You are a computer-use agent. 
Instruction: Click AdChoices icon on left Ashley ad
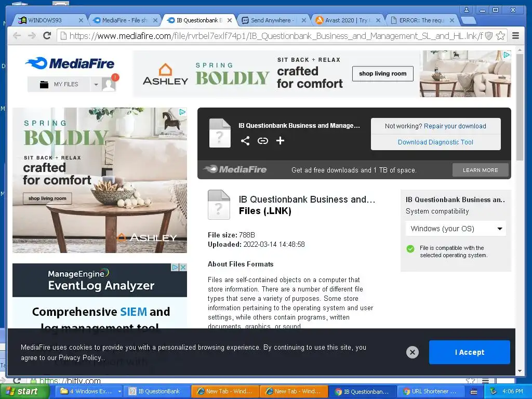pyautogui.click(x=182, y=112)
